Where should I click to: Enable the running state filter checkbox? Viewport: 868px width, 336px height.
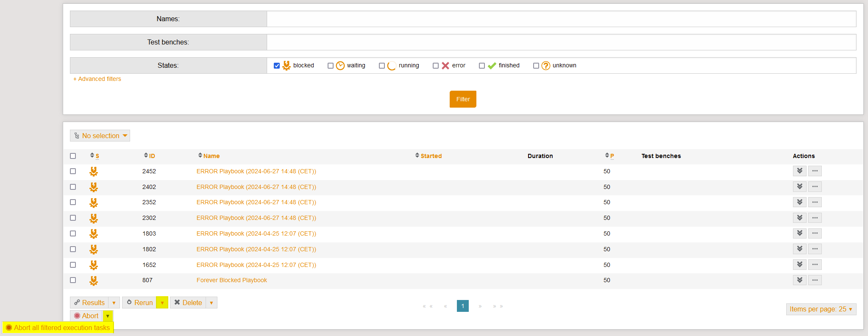382,66
